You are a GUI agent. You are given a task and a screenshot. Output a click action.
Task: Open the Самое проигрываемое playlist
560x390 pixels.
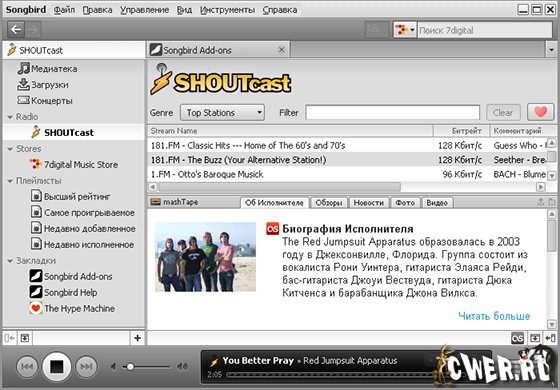pos(82,212)
